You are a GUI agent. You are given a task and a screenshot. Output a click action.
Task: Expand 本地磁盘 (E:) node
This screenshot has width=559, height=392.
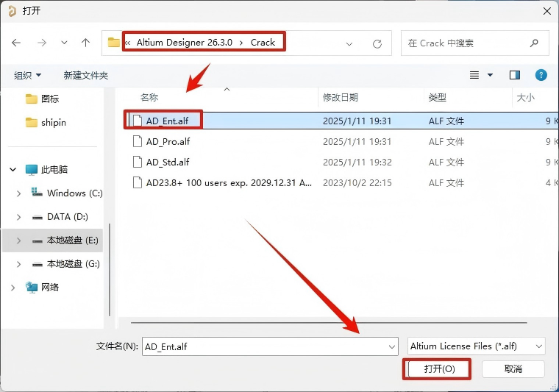(18, 240)
